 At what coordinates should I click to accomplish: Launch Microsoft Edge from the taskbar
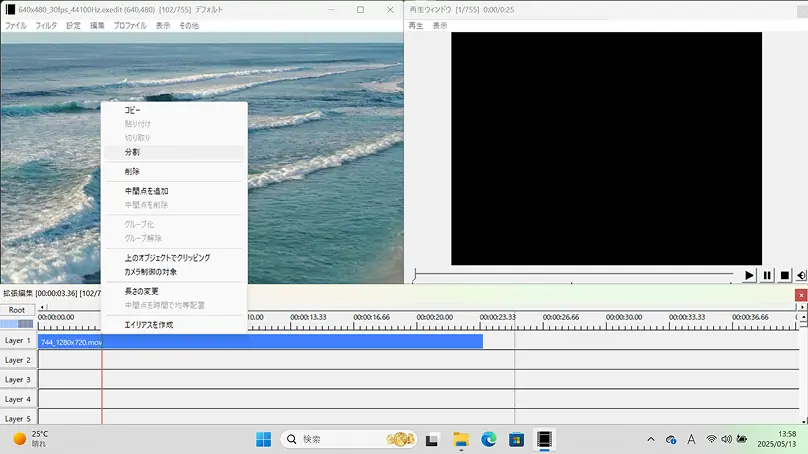(x=489, y=440)
